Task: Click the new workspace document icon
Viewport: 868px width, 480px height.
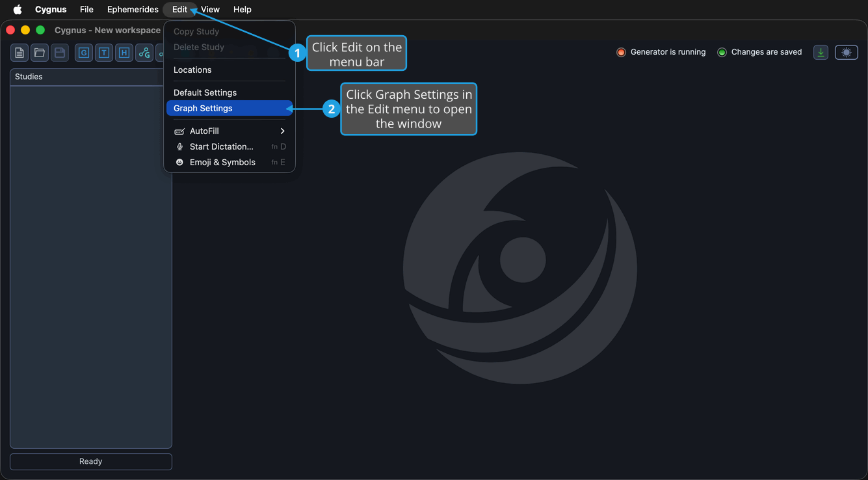Action: point(20,53)
